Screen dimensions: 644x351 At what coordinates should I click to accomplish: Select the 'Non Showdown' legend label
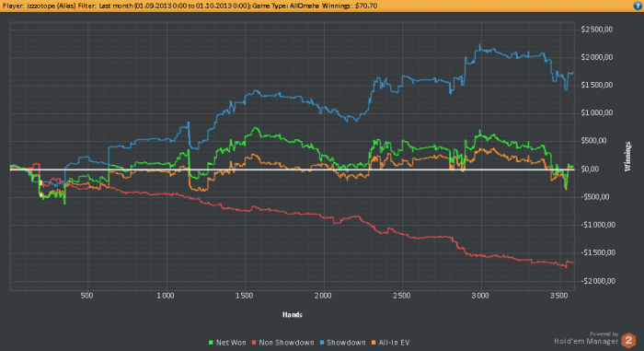(x=286, y=343)
